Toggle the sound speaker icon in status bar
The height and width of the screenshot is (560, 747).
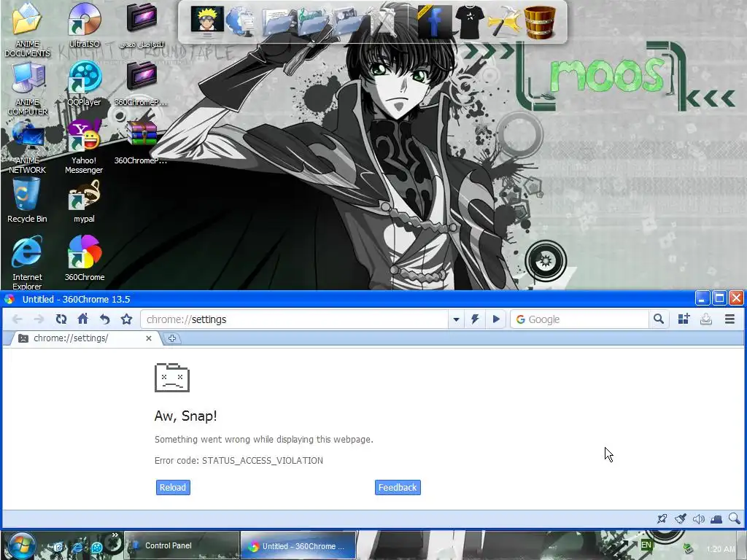click(698, 518)
